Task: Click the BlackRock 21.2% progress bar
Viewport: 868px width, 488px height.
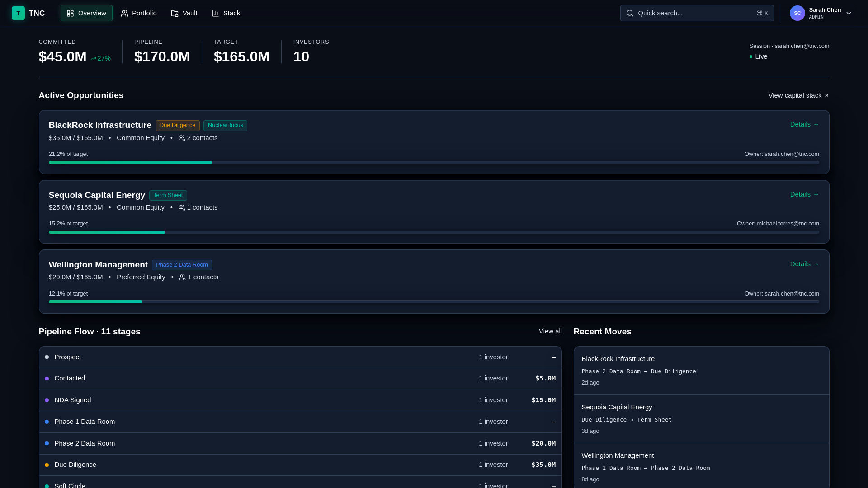Action: click(x=434, y=163)
